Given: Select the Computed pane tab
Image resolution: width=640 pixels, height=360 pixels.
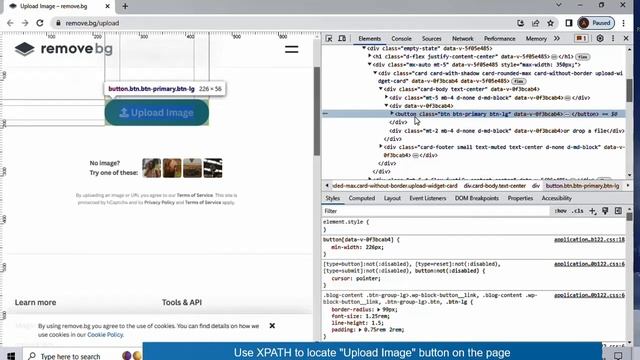Looking at the screenshot, I should pyautogui.click(x=362, y=198).
